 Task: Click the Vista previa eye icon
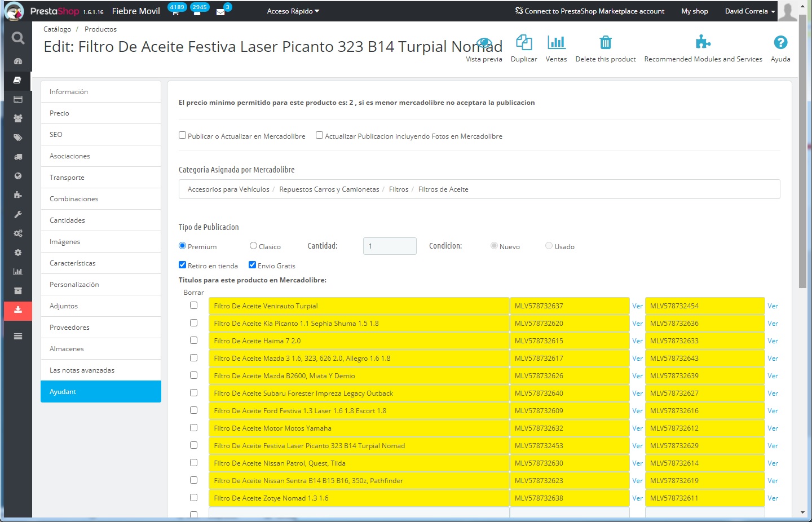pyautogui.click(x=484, y=43)
